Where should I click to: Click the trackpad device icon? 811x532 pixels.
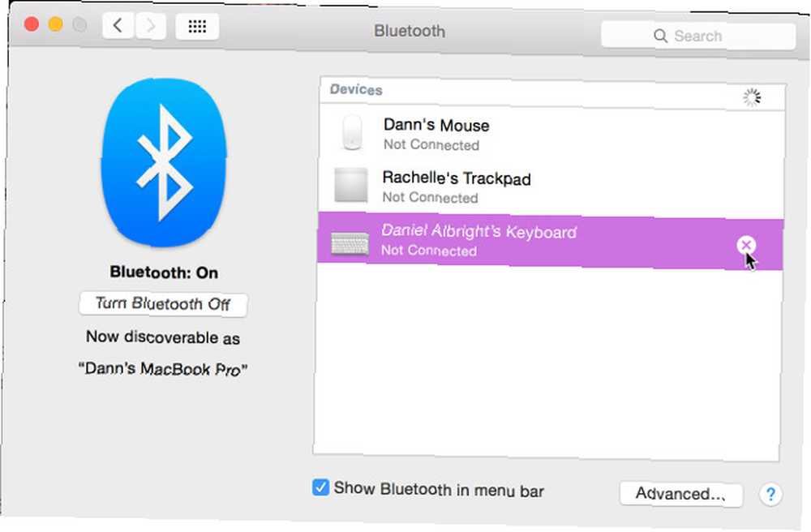351,185
